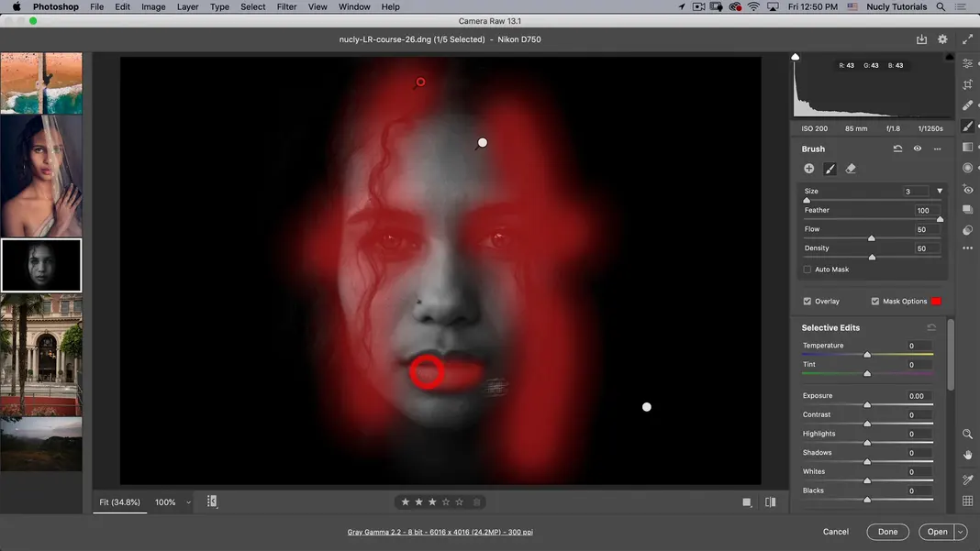Open zoom level dropdown arrow
This screenshot has height=551, width=980.
pyautogui.click(x=188, y=502)
